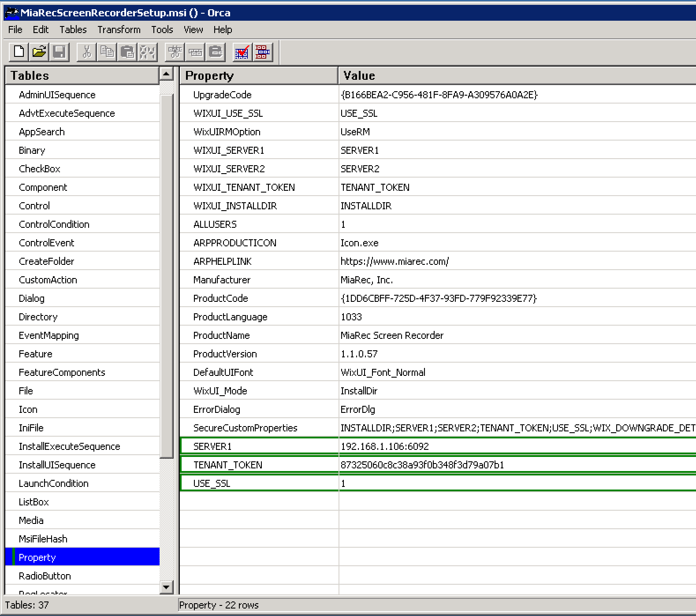Viewport: 696px width, 616px height.
Task: Click the Drop Row toolbar icon
Action: (x=216, y=52)
